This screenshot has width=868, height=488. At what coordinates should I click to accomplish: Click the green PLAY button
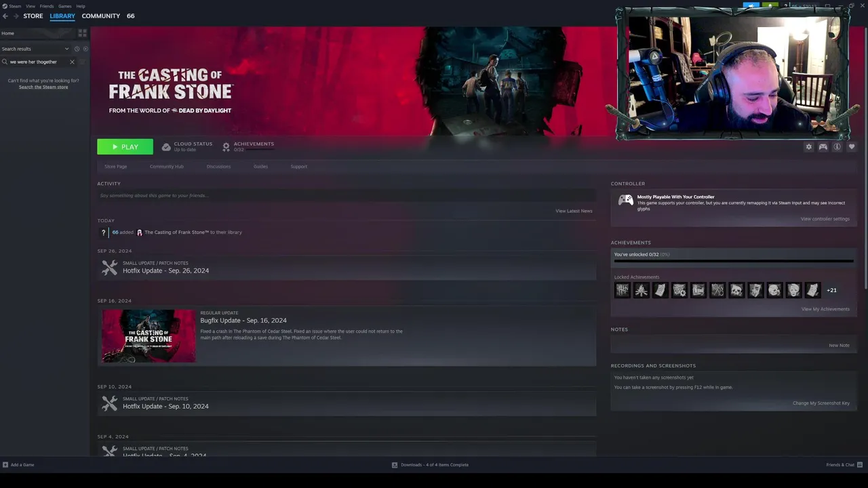coord(125,146)
